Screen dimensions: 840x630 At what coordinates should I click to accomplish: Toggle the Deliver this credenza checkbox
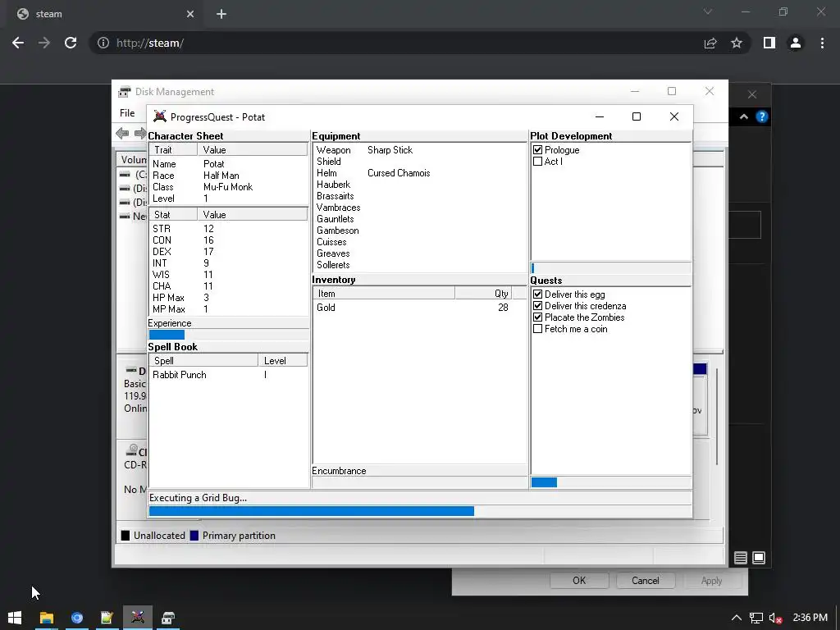click(538, 306)
